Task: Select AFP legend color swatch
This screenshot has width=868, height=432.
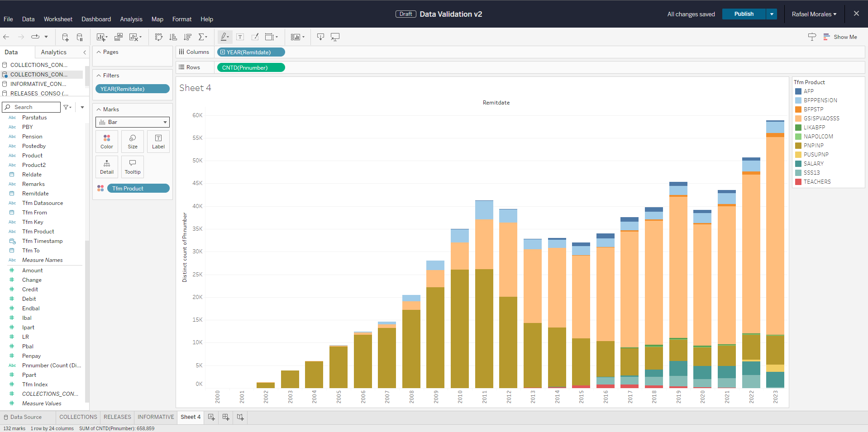Action: coord(798,91)
